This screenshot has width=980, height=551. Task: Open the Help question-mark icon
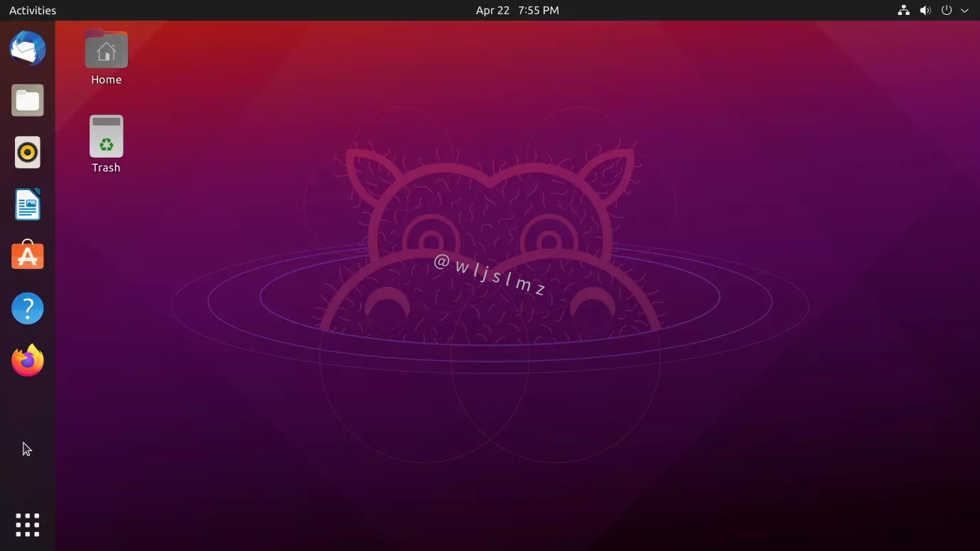[x=28, y=309]
